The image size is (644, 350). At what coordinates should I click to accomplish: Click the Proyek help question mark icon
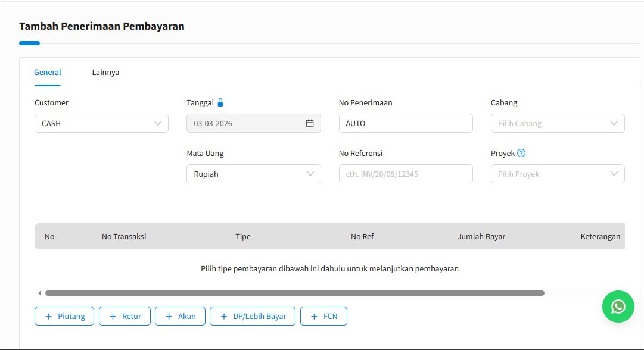[x=521, y=153]
